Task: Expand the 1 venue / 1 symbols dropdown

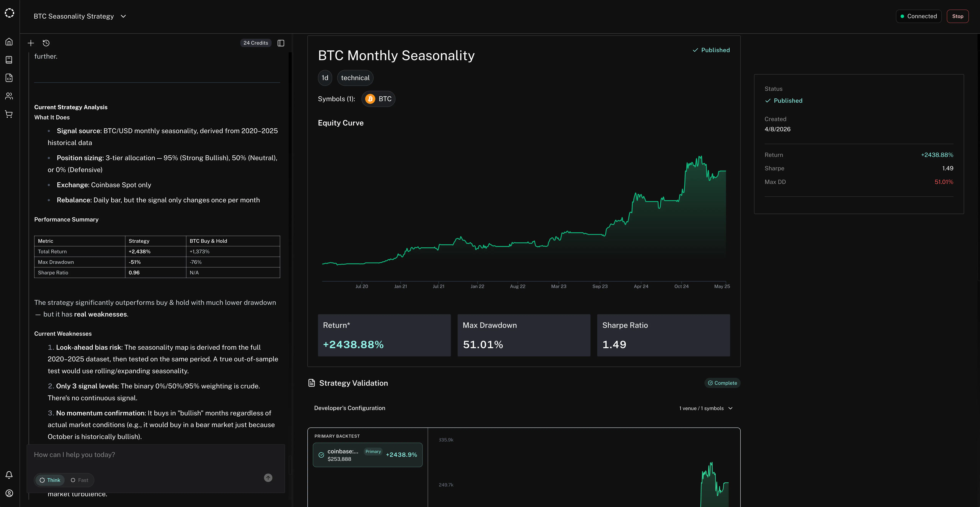Action: coord(706,408)
